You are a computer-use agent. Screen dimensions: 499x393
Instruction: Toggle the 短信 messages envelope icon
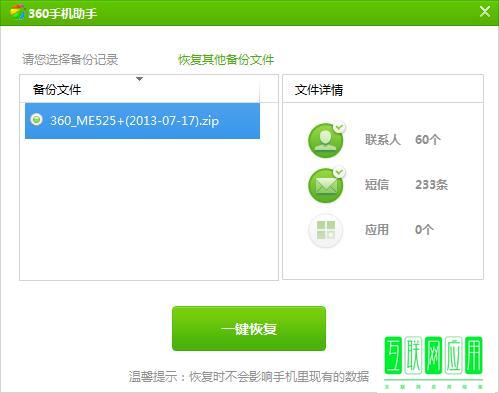point(326,185)
